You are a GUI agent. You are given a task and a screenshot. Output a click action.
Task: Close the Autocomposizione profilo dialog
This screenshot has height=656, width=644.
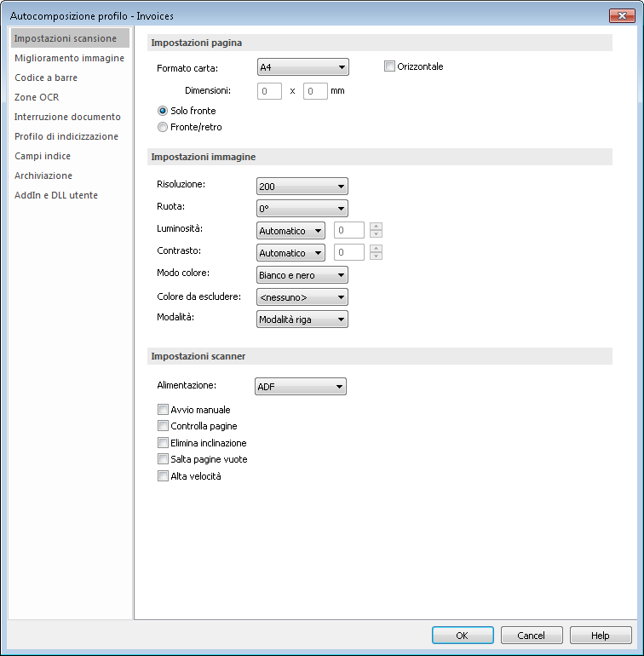[x=622, y=16]
